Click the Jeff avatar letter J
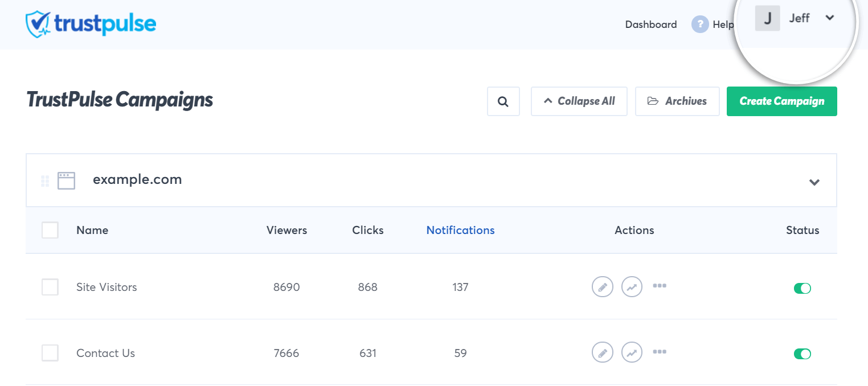 pyautogui.click(x=767, y=18)
